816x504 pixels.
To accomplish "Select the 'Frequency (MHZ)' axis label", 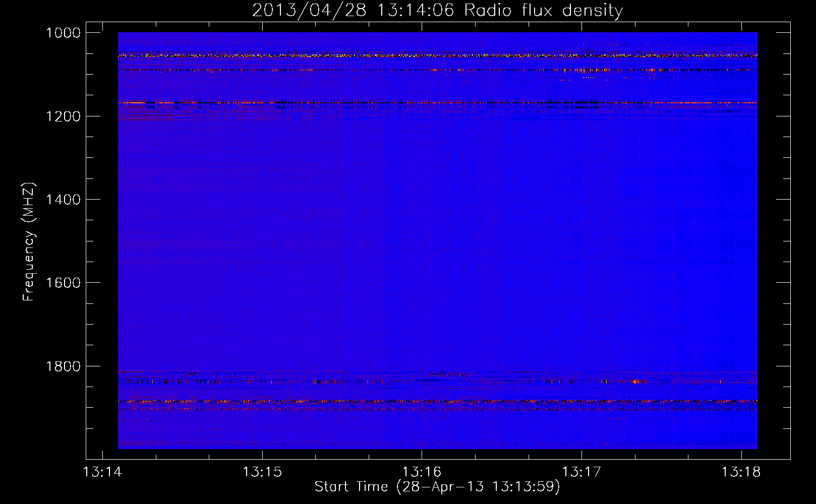I will 29,242.
